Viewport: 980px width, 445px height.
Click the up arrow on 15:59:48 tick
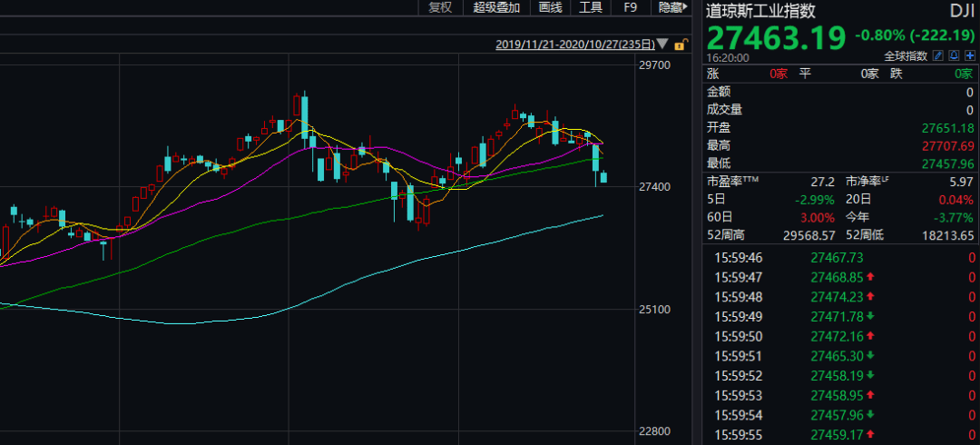tap(872, 297)
